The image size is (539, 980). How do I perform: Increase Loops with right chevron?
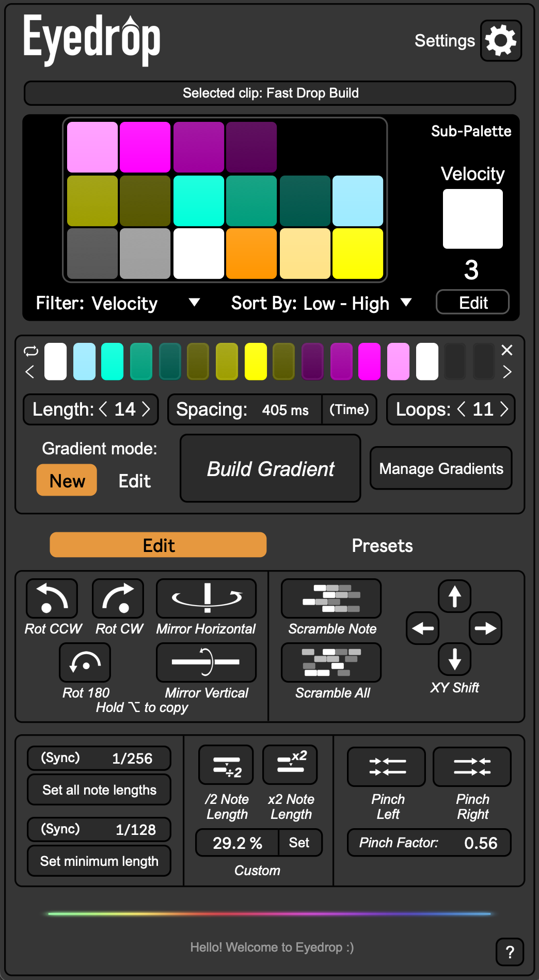pos(504,409)
